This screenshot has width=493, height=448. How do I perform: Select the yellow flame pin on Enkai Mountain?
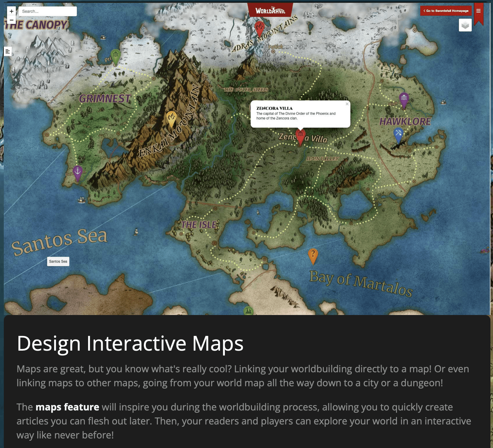click(171, 118)
